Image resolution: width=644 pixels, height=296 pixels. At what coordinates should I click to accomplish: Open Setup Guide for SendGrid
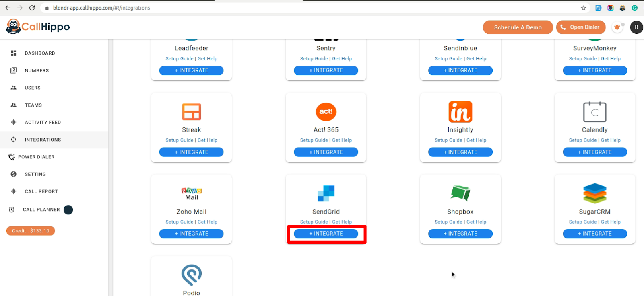click(x=314, y=222)
